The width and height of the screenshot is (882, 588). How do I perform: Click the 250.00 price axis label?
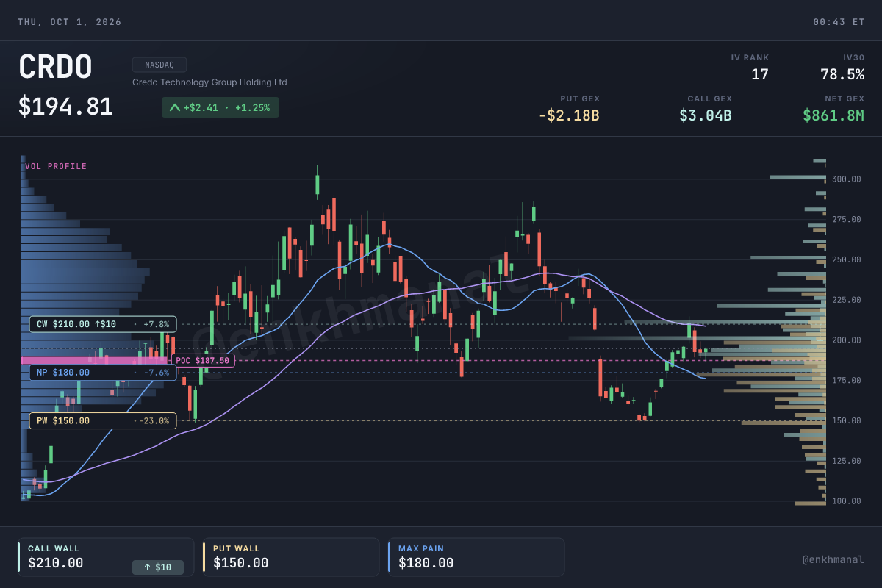point(847,260)
